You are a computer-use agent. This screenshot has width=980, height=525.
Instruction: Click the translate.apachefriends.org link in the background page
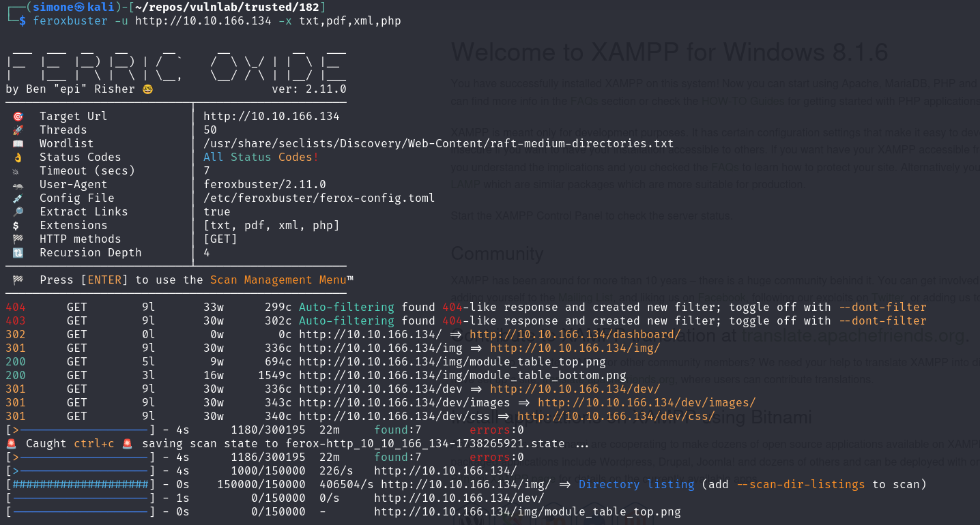(x=855, y=335)
